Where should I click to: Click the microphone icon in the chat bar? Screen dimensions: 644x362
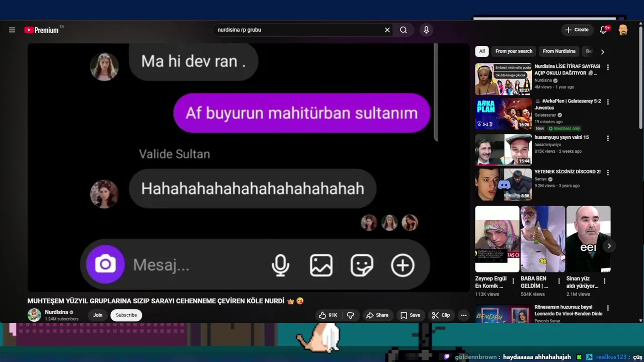(x=281, y=265)
